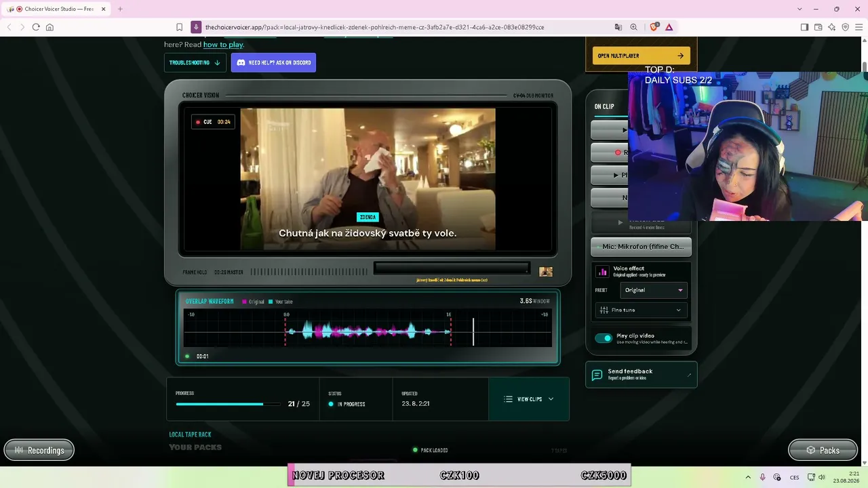Click the Open Multiplayer button
868x488 pixels.
[641, 56]
